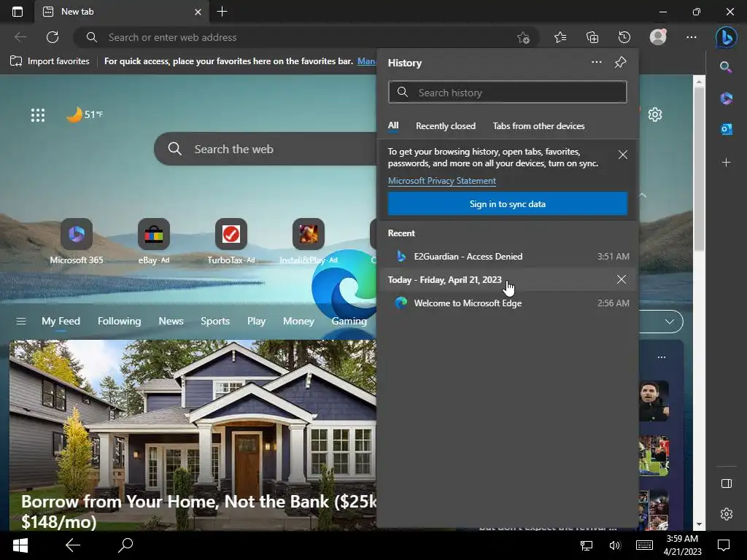Select the All history tab
The height and width of the screenshot is (560, 747).
click(393, 125)
